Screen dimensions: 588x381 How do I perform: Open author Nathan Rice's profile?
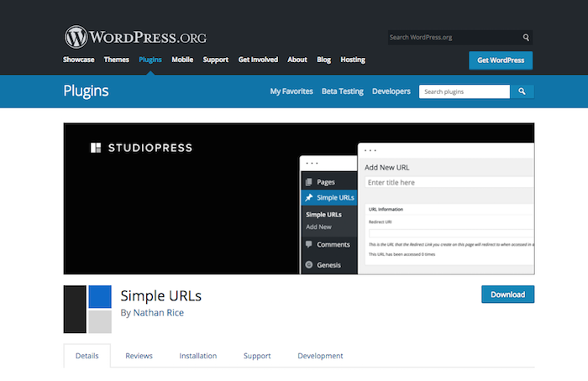click(x=158, y=313)
